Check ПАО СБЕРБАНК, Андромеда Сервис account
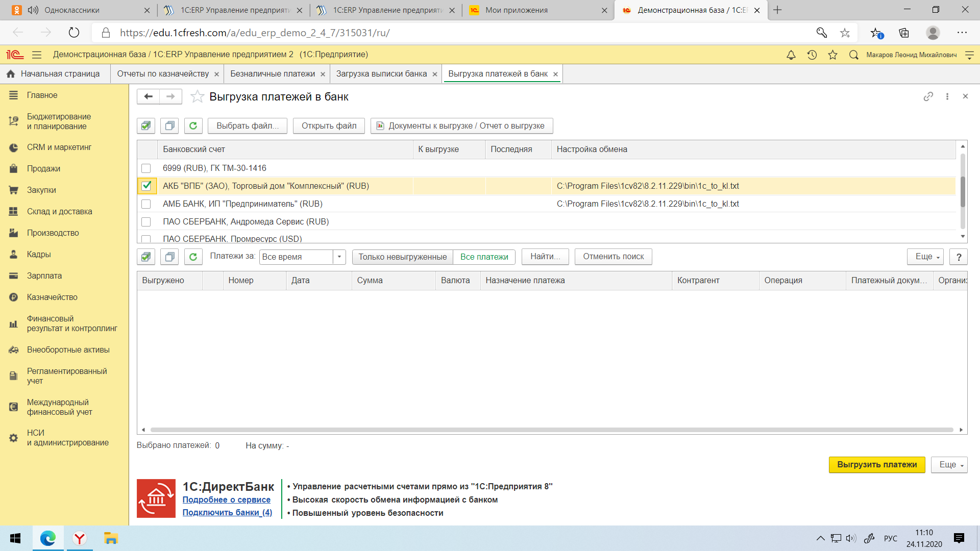This screenshot has height=551, width=980. coord(146,222)
